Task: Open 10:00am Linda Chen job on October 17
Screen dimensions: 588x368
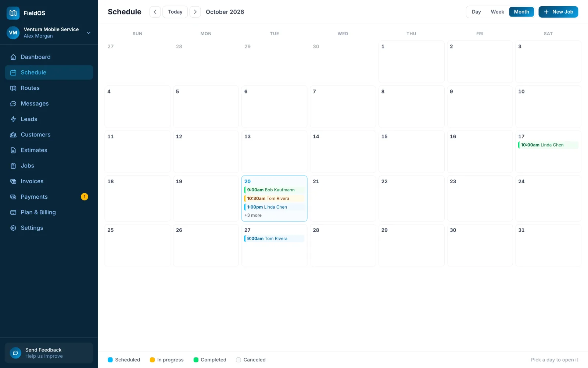Action: pyautogui.click(x=548, y=145)
